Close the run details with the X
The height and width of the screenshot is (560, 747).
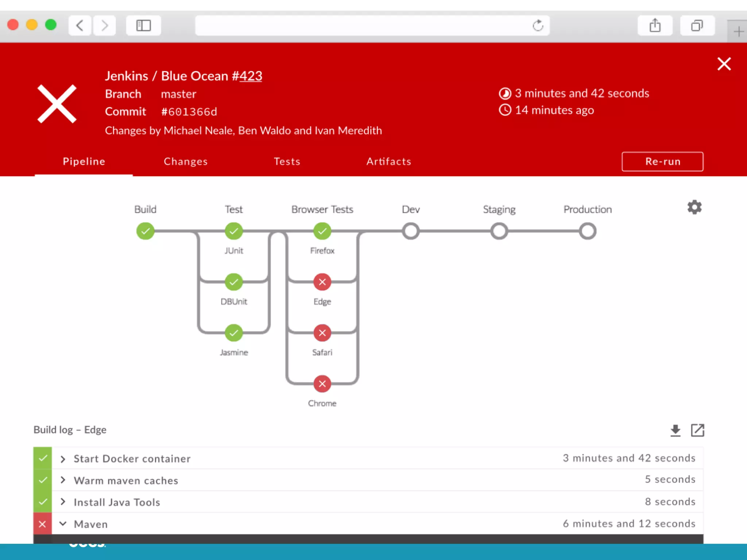point(724,64)
